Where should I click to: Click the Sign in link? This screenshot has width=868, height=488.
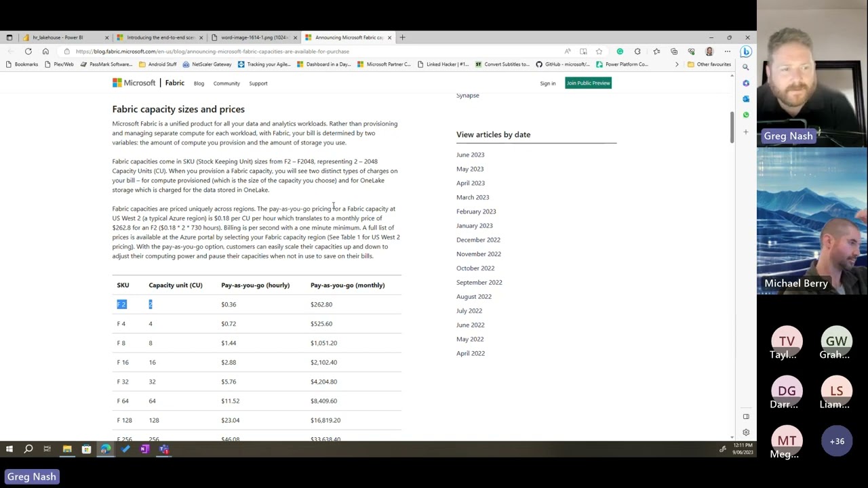548,83
